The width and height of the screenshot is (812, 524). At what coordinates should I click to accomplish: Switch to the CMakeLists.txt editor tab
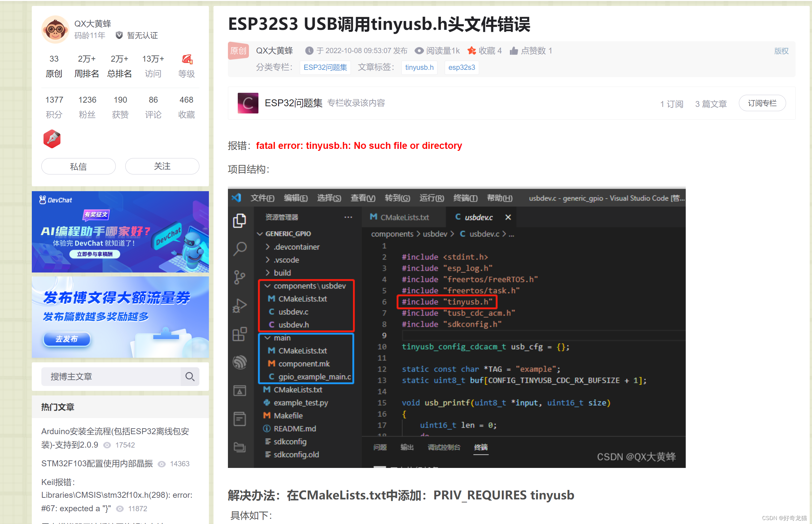pos(404,217)
